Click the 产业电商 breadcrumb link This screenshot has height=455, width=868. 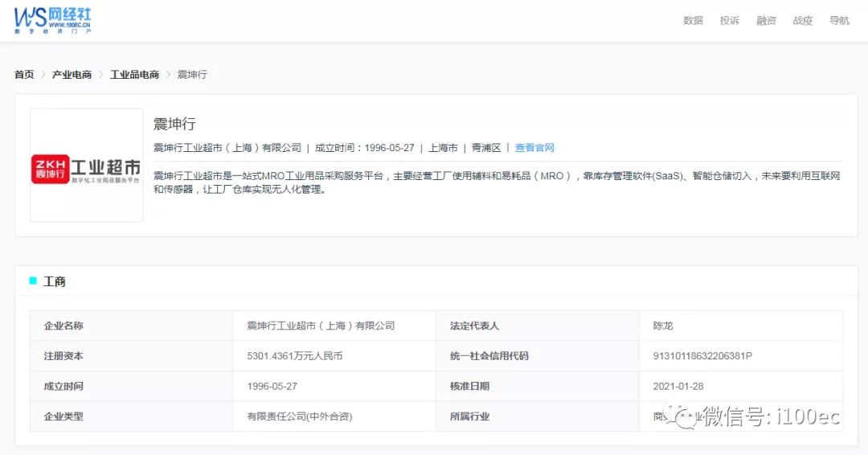point(72,75)
